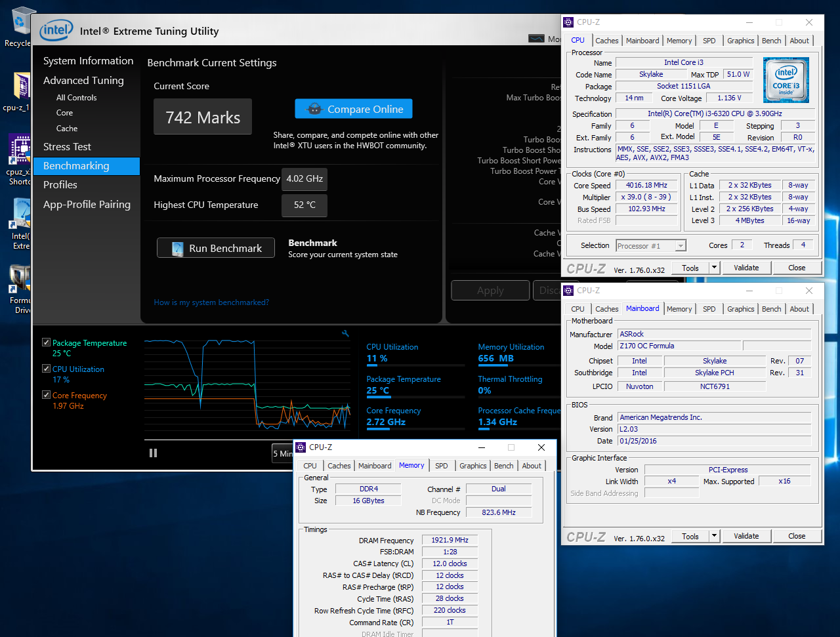
Task: Switch to Bench tab in CPU-Z CPU window
Action: [772, 41]
